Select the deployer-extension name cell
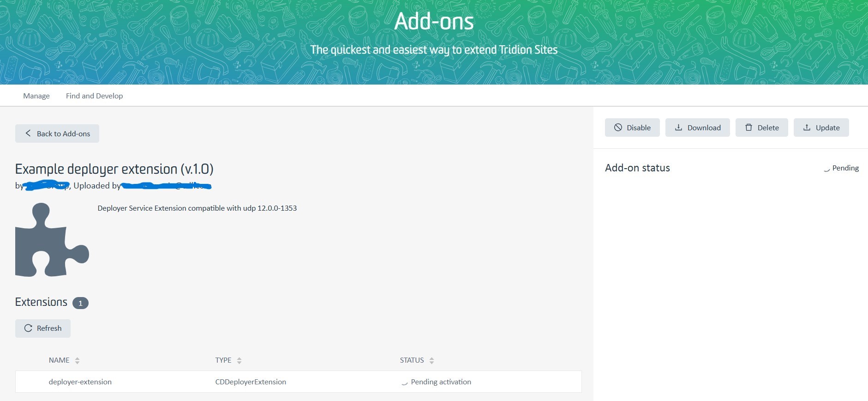Screen dimensions: 868x401 tap(80, 382)
